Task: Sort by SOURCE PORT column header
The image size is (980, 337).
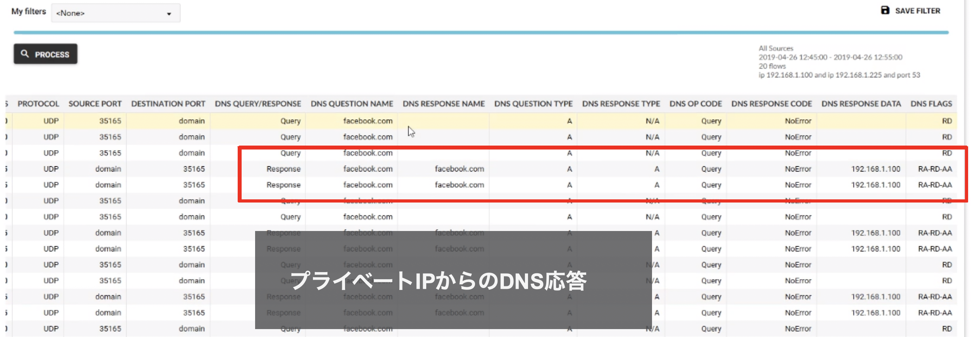Action: [x=95, y=104]
